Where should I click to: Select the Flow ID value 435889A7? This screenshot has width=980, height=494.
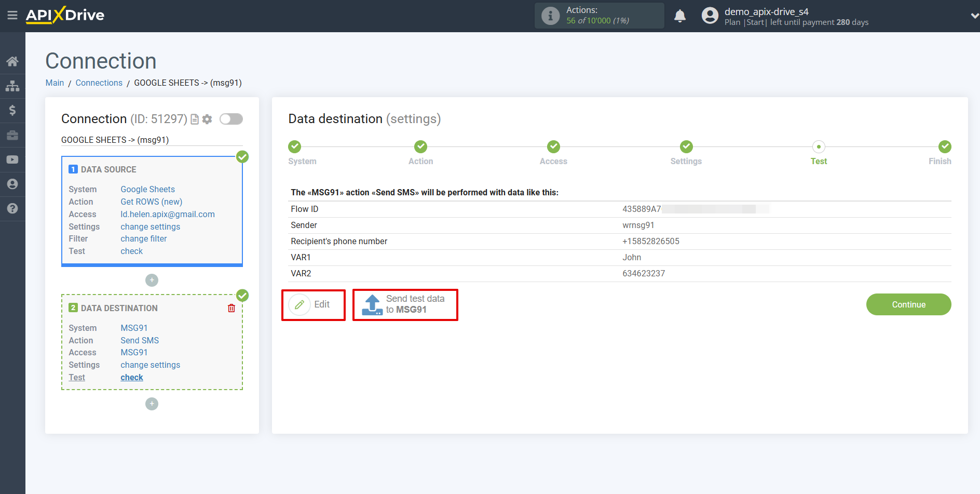click(x=642, y=209)
